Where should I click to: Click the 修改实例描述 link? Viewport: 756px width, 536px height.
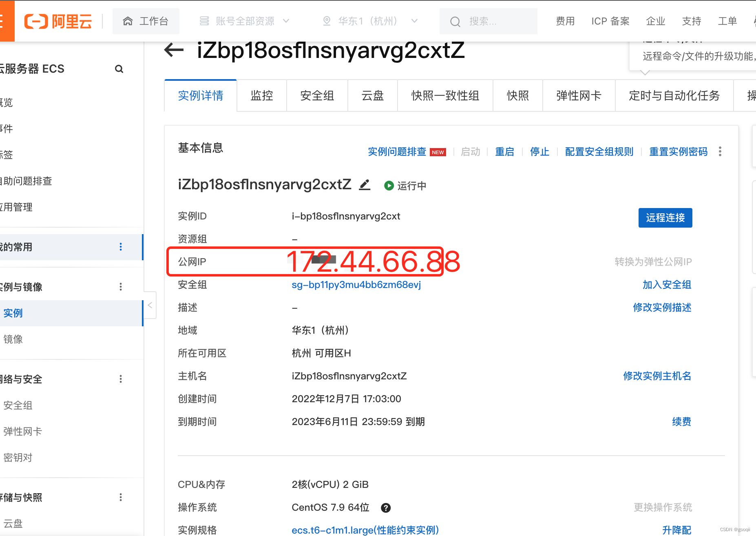tap(662, 307)
